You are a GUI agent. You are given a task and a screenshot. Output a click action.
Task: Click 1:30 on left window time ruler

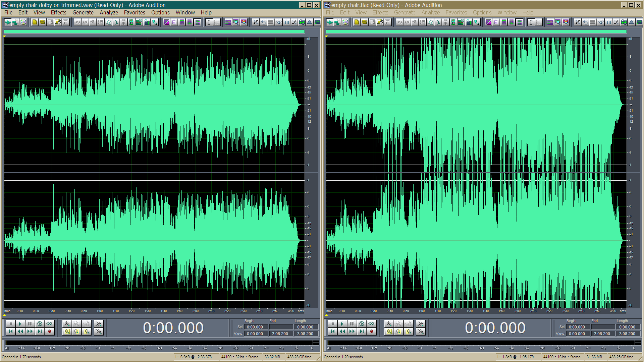(x=148, y=311)
